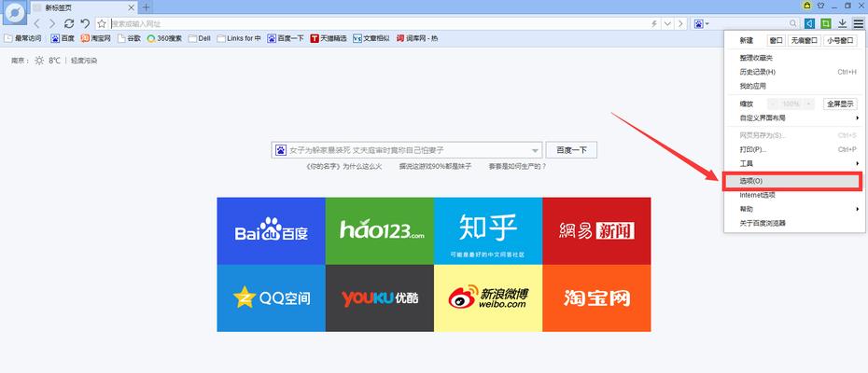868x373 pixels.
Task: Open search engine selector with paw icon
Action: point(701,24)
